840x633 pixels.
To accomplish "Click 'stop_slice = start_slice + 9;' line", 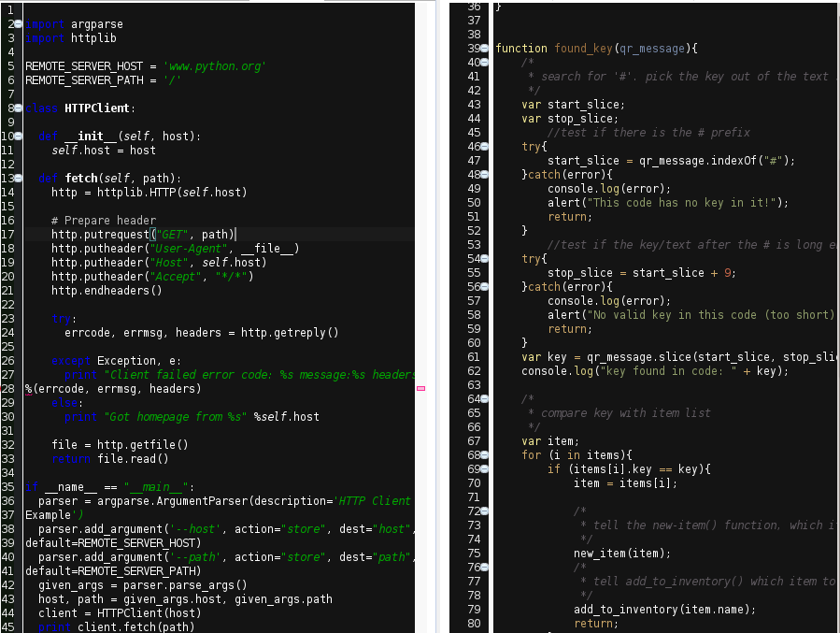I will [642, 273].
